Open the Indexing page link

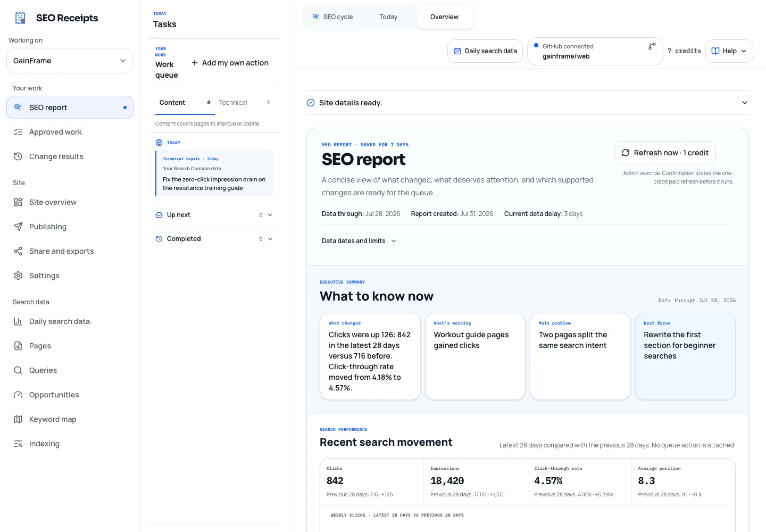[70, 444]
